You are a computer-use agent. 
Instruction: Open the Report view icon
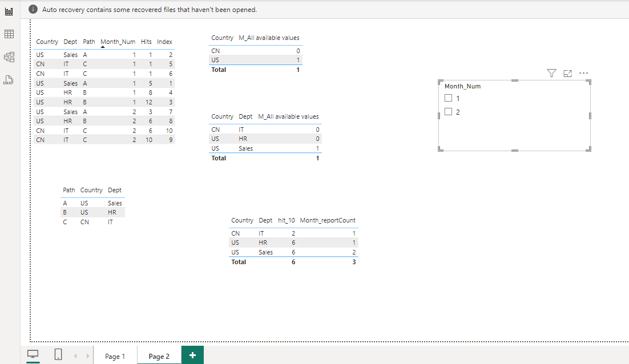click(x=9, y=11)
